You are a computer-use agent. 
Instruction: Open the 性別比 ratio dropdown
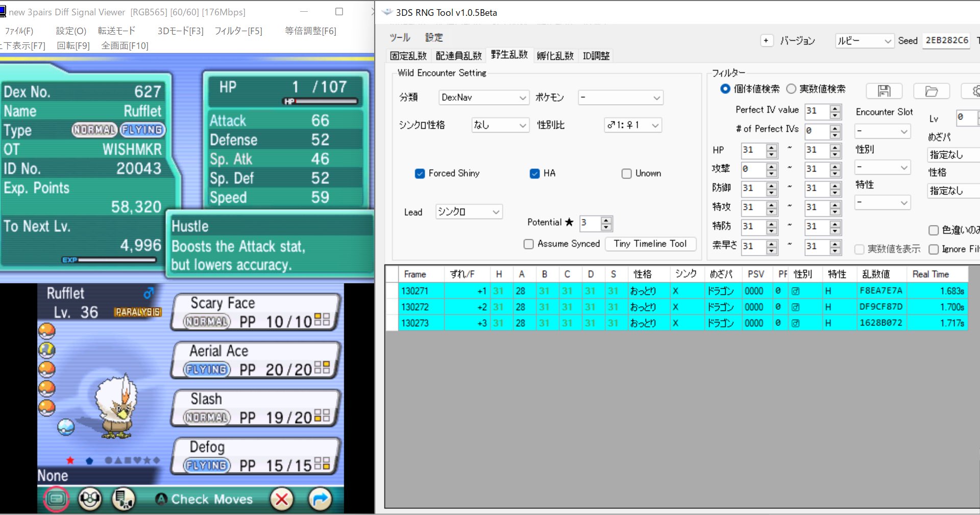[x=633, y=125]
